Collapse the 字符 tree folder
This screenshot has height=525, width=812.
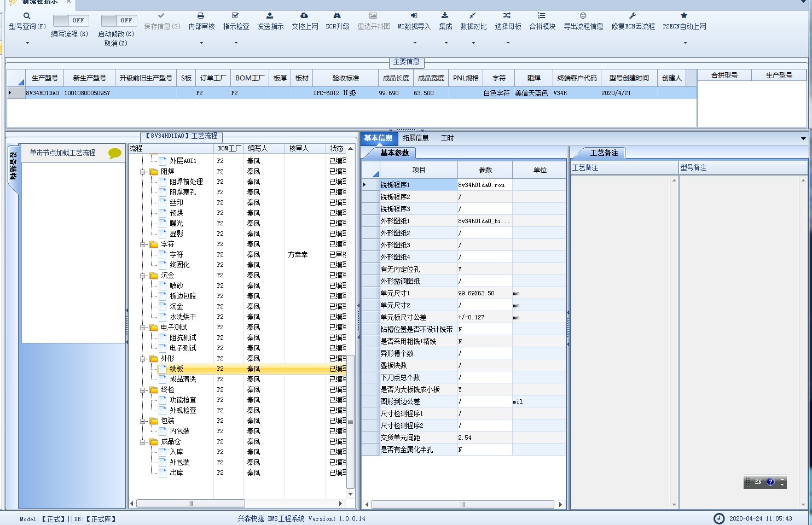click(x=143, y=244)
